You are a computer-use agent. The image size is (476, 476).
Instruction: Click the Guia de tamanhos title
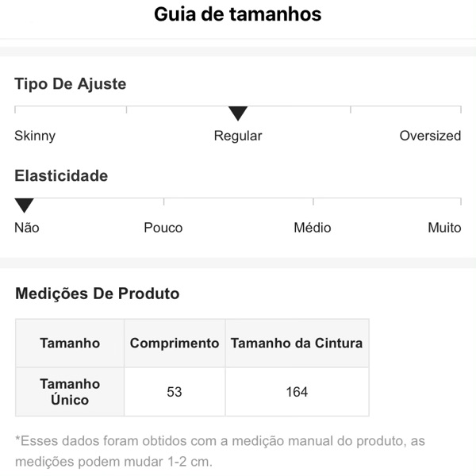tap(238, 14)
